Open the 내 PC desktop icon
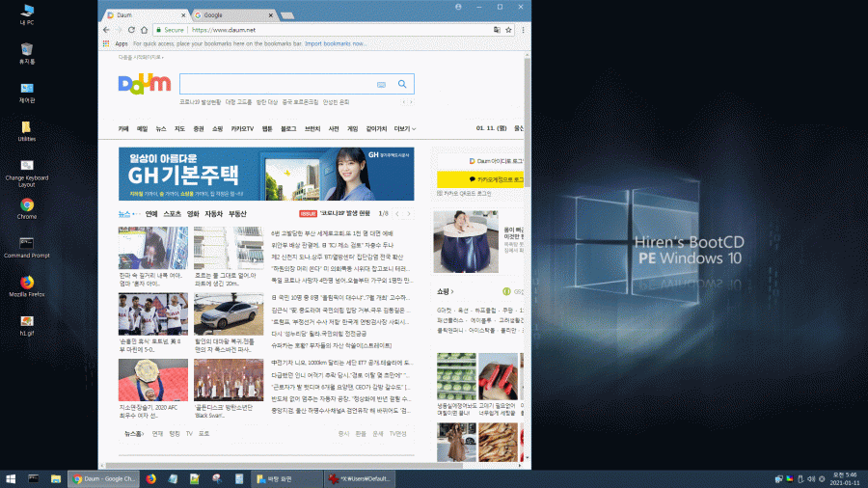Viewport: 868px width, 488px height. coord(27,14)
